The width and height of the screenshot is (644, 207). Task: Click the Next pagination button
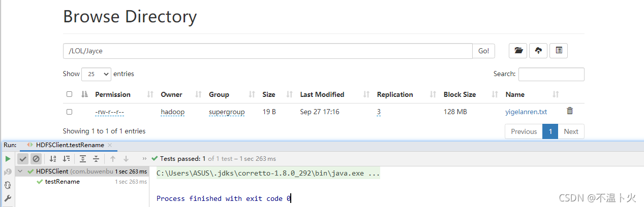coord(571,131)
